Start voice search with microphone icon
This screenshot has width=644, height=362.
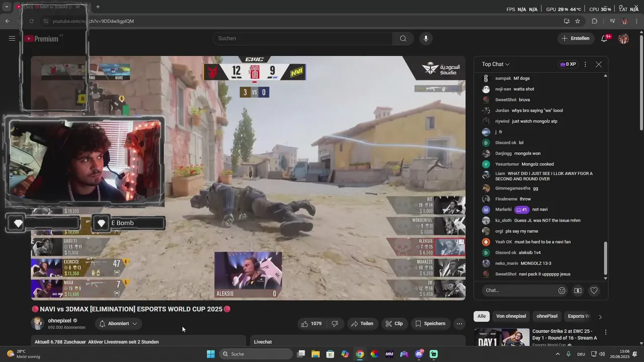click(x=426, y=38)
